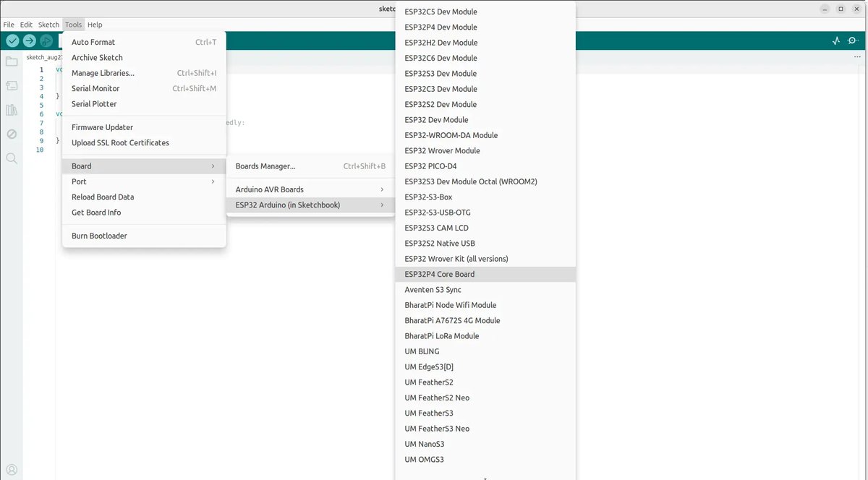Open the Debug sidebar icon
The height and width of the screenshot is (480, 868).
12,134
